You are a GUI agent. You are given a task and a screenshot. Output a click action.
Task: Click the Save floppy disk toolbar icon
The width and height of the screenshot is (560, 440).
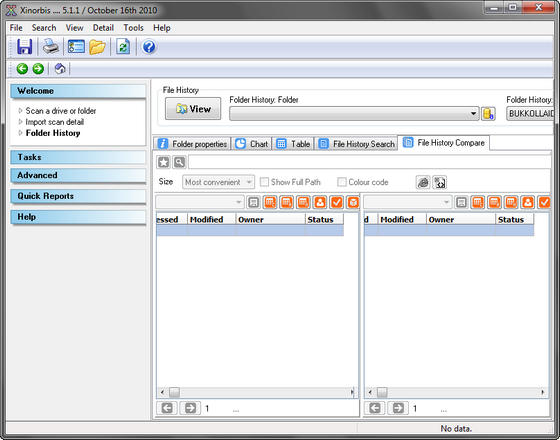(24, 47)
